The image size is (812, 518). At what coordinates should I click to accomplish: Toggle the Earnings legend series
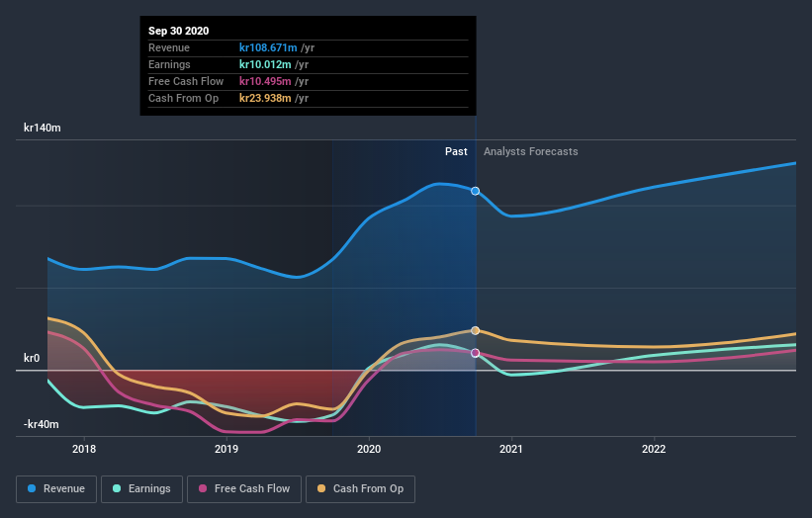coord(141,489)
